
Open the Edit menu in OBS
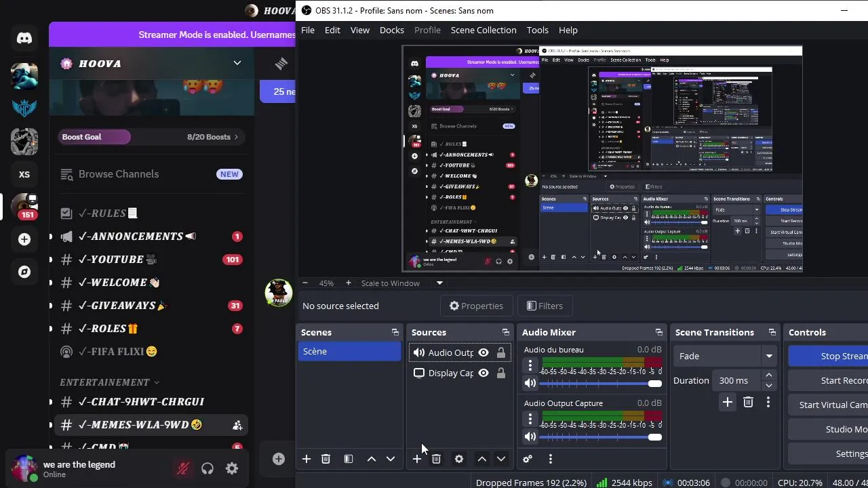pos(332,30)
